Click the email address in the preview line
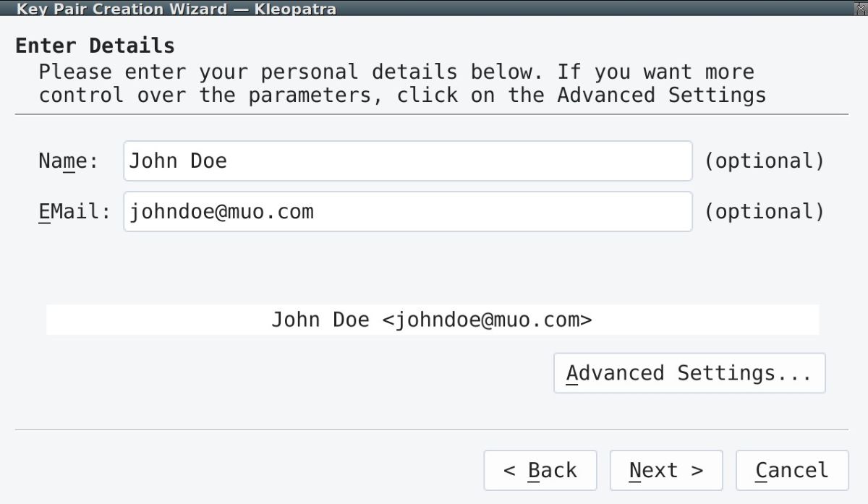 click(486, 320)
